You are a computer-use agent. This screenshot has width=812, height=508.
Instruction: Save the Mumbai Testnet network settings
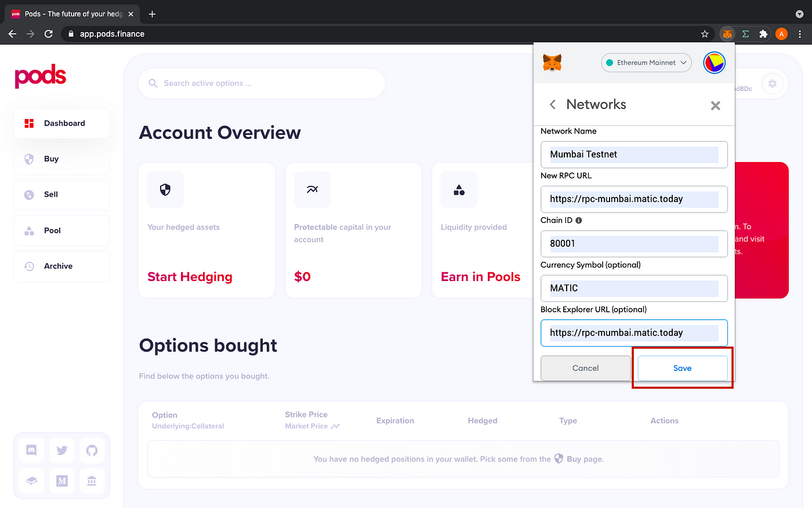(x=683, y=368)
